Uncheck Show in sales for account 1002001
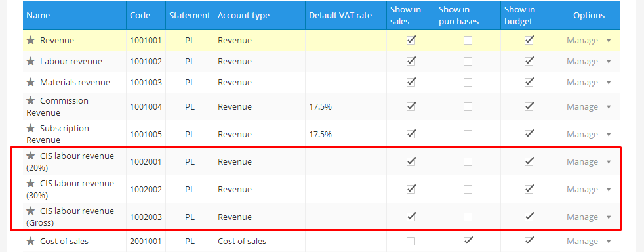Screen dimensions: 644x252 click(x=411, y=161)
